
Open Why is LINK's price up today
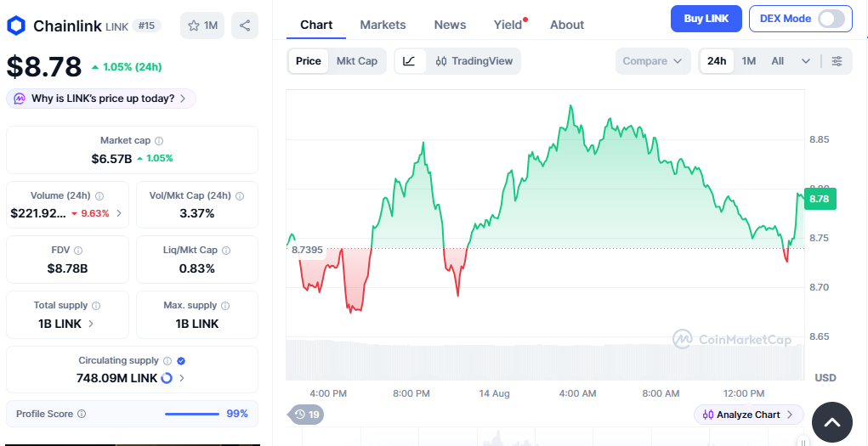(101, 99)
